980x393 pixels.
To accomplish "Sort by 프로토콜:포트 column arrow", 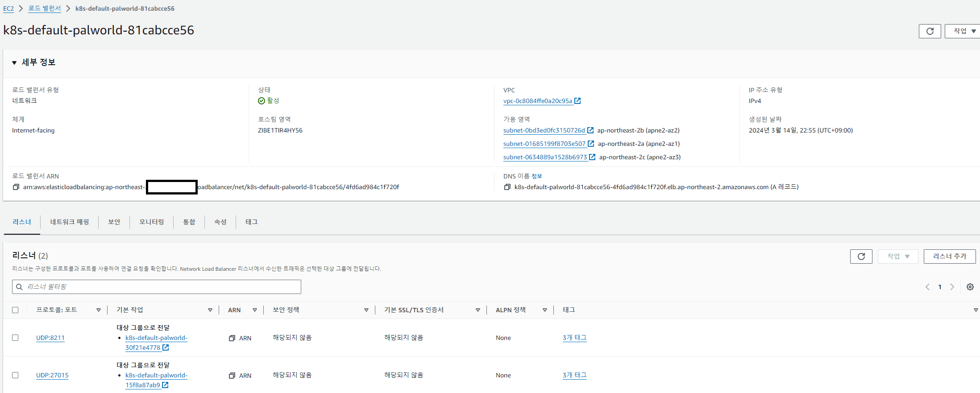I will tap(98, 310).
